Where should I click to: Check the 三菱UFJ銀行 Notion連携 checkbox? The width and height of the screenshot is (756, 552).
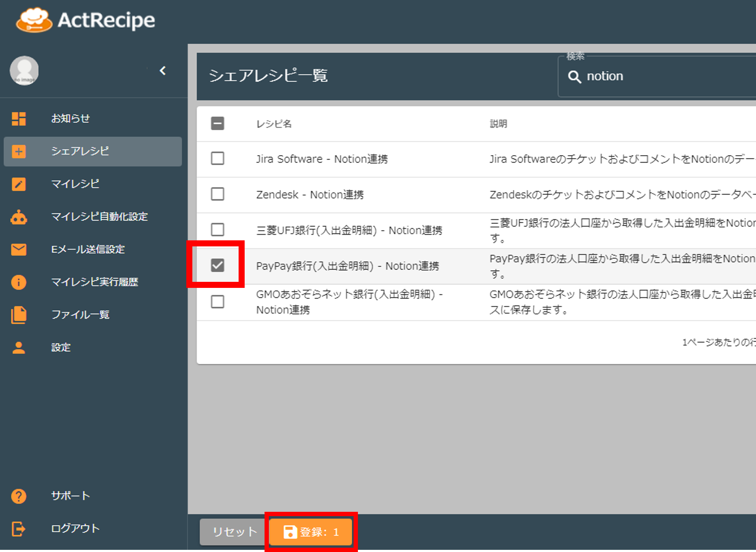coord(217,230)
